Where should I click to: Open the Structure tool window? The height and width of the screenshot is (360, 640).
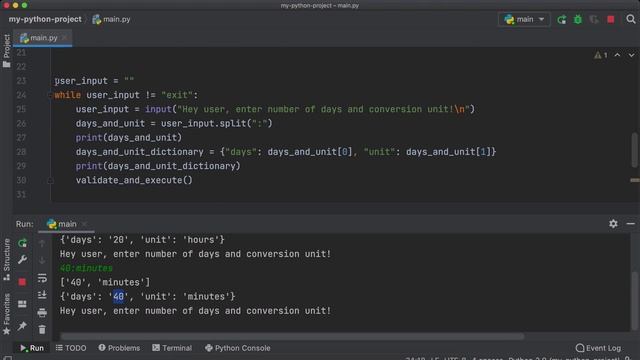(x=7, y=260)
